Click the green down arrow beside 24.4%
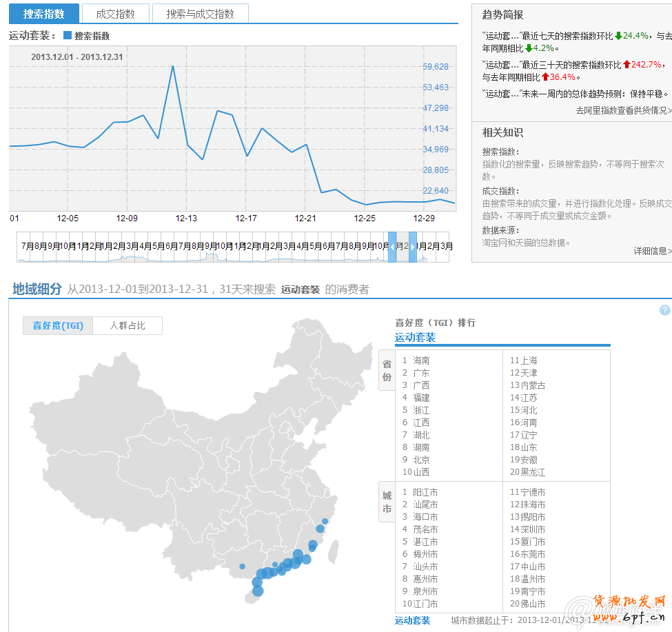 pos(618,36)
